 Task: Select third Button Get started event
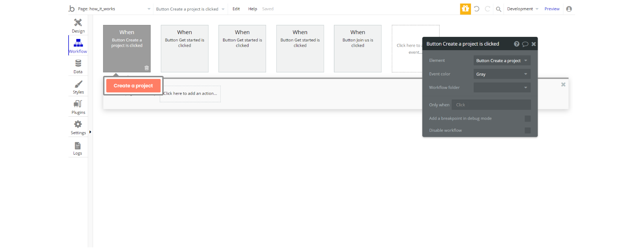(x=300, y=48)
